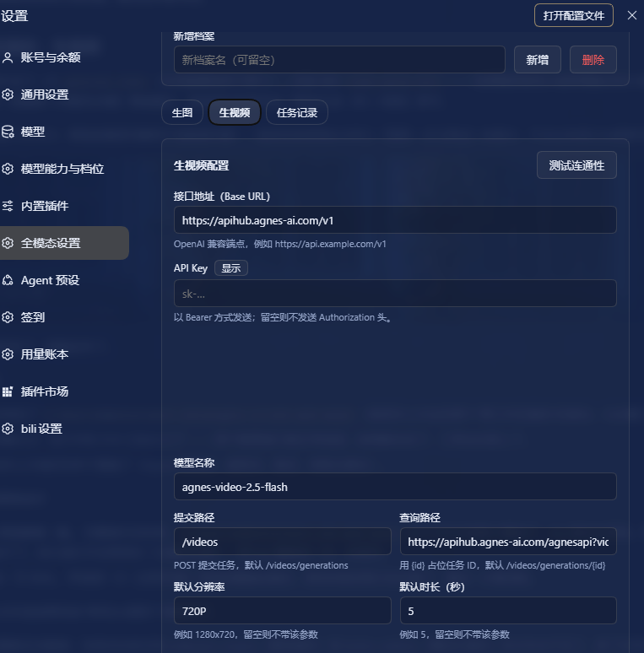Image resolution: width=644 pixels, height=653 pixels.
Task: Click the 设置 window title
Action: [x=14, y=16]
